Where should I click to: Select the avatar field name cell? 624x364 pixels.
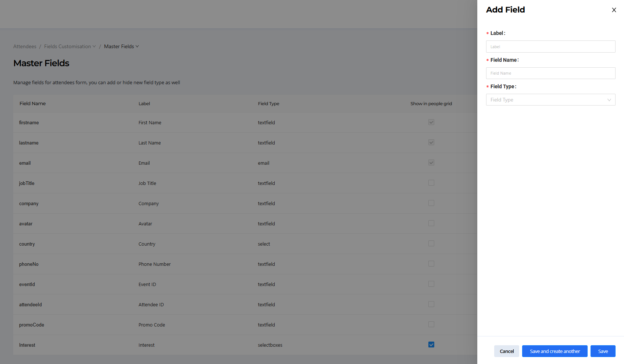pos(26,224)
